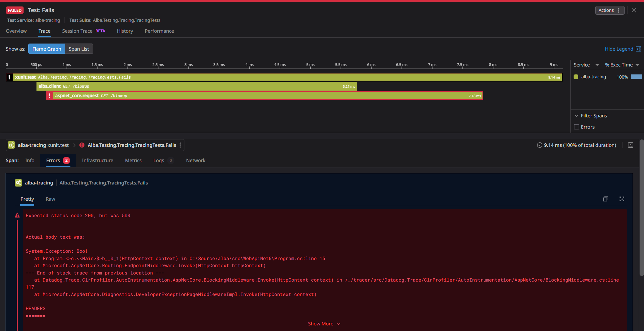
Task: Open the span options kebab menu
Action: tap(180, 145)
